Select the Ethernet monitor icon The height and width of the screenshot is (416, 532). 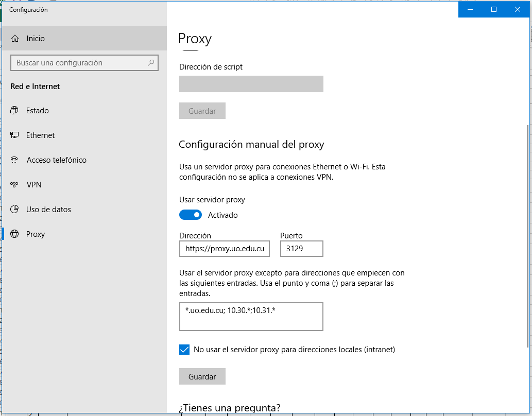tap(14, 135)
